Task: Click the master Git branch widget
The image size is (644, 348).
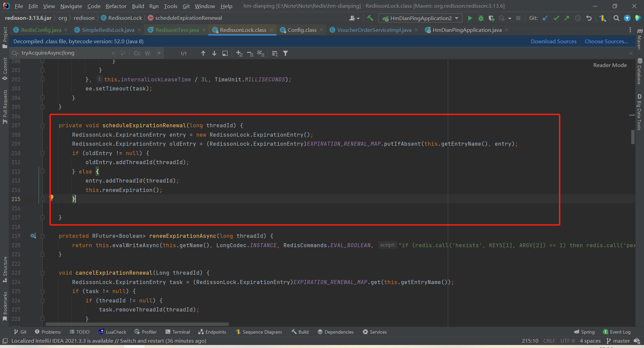Action: (618, 341)
